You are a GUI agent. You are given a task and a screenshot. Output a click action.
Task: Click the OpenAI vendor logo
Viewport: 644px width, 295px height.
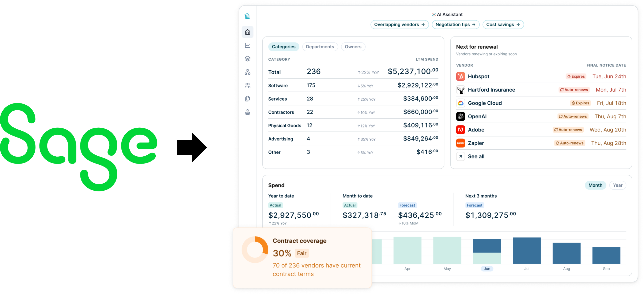click(460, 116)
